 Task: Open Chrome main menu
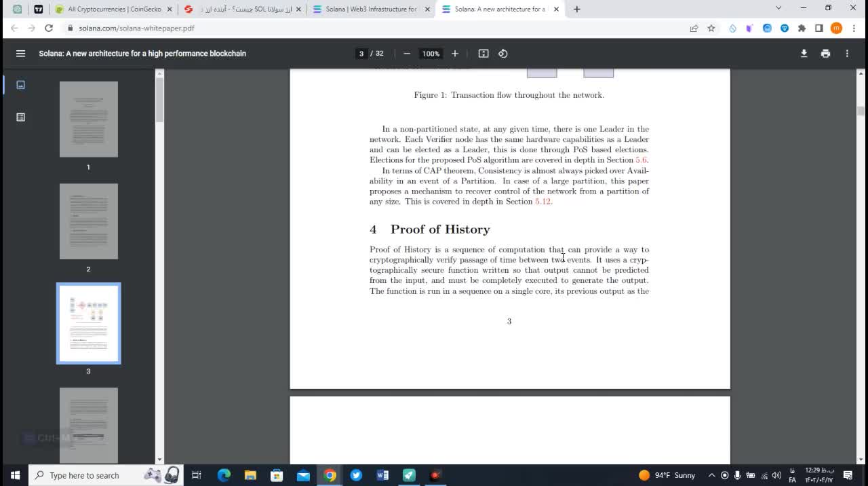coord(853,29)
